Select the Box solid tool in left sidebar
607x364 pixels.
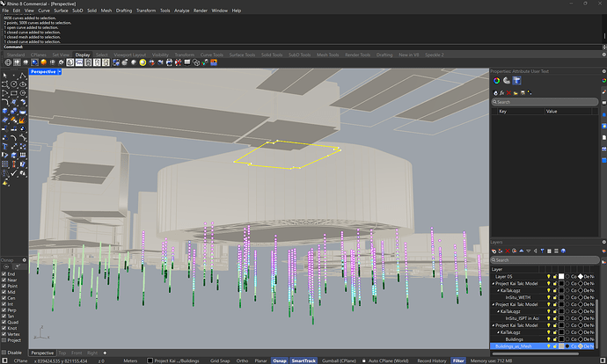(x=4, y=111)
